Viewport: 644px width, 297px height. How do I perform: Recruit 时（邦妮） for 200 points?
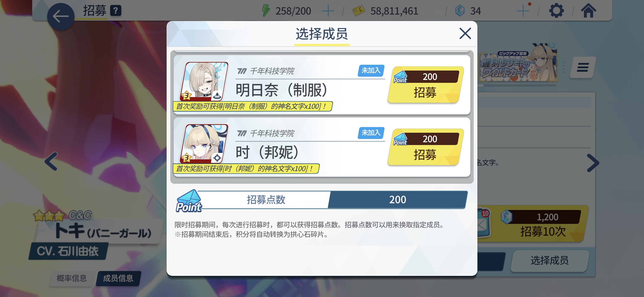coord(426,147)
